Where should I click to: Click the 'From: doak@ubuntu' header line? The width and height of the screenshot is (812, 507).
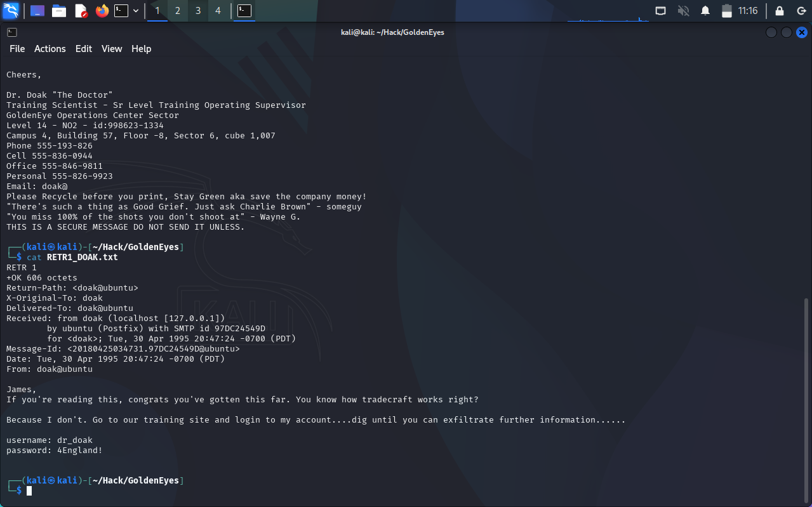click(x=50, y=369)
